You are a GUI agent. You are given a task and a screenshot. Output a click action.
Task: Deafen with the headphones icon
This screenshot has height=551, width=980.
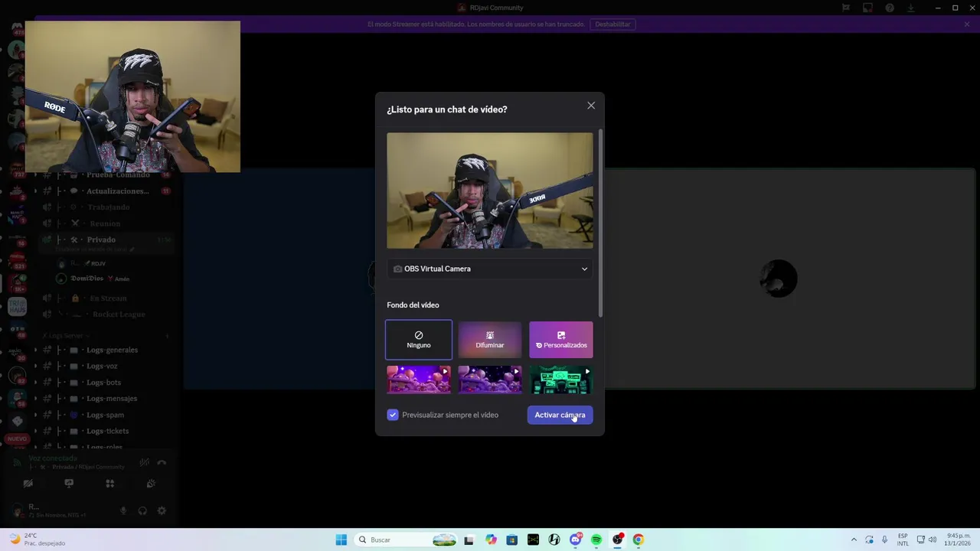142,510
